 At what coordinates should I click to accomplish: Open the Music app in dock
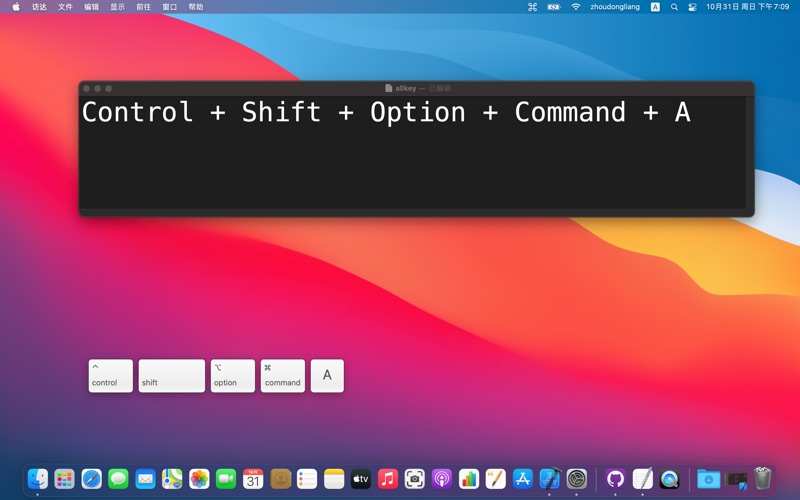pyautogui.click(x=388, y=479)
